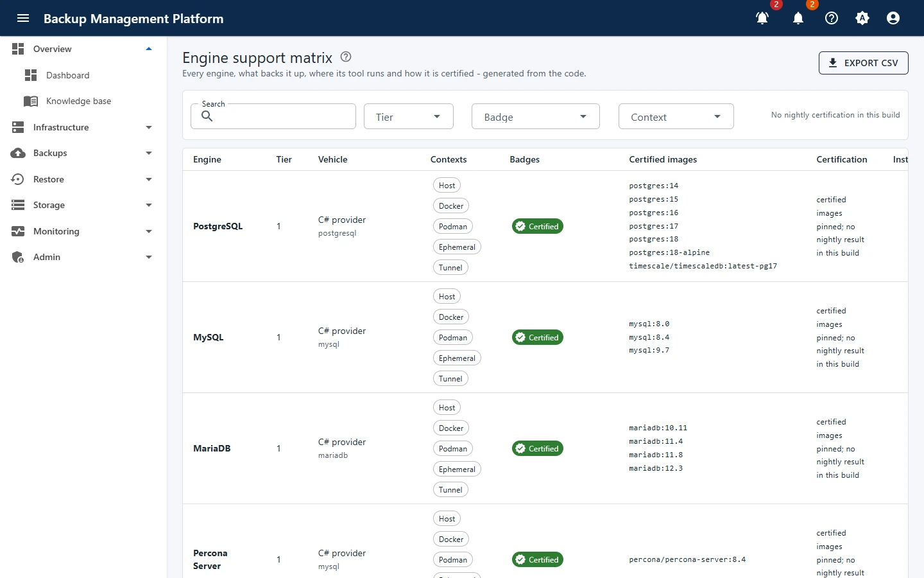Open Dashboard from the sidebar
924x578 pixels.
click(83, 75)
